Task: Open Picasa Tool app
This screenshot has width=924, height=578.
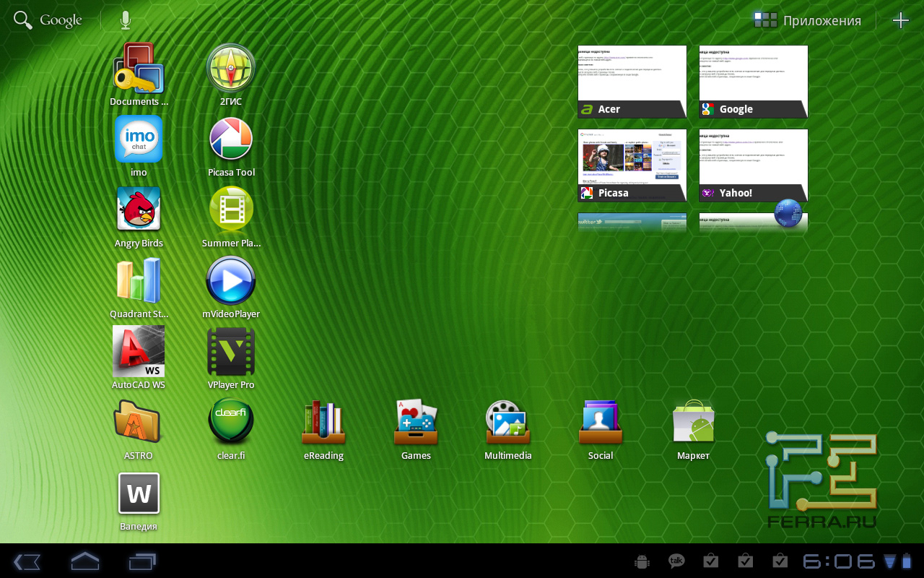Action: (x=231, y=139)
